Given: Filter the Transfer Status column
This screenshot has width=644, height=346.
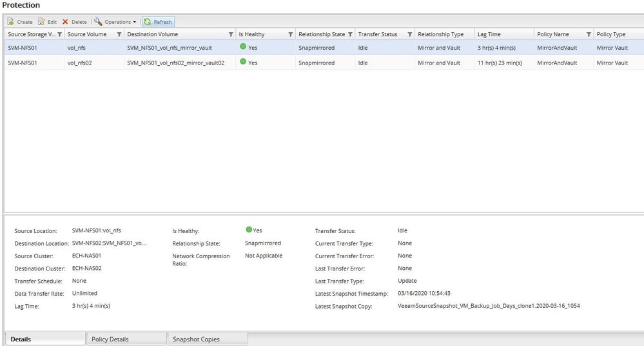Looking at the screenshot, I should tap(410, 34).
